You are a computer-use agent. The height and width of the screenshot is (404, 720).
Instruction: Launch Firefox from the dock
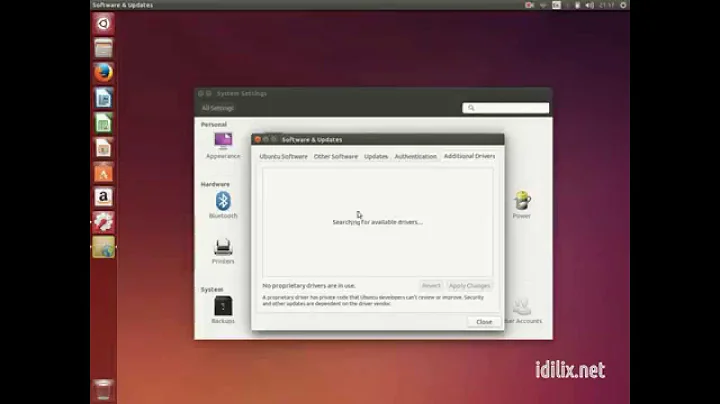pos(103,73)
